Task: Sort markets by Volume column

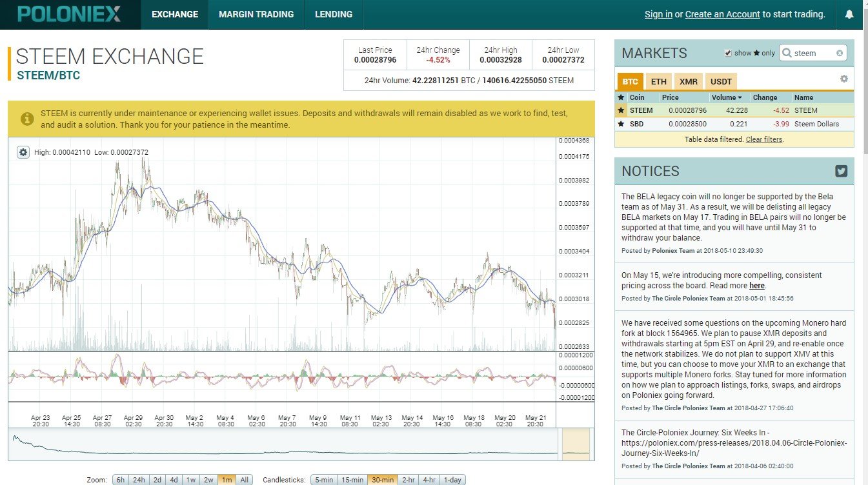Action: (x=726, y=97)
